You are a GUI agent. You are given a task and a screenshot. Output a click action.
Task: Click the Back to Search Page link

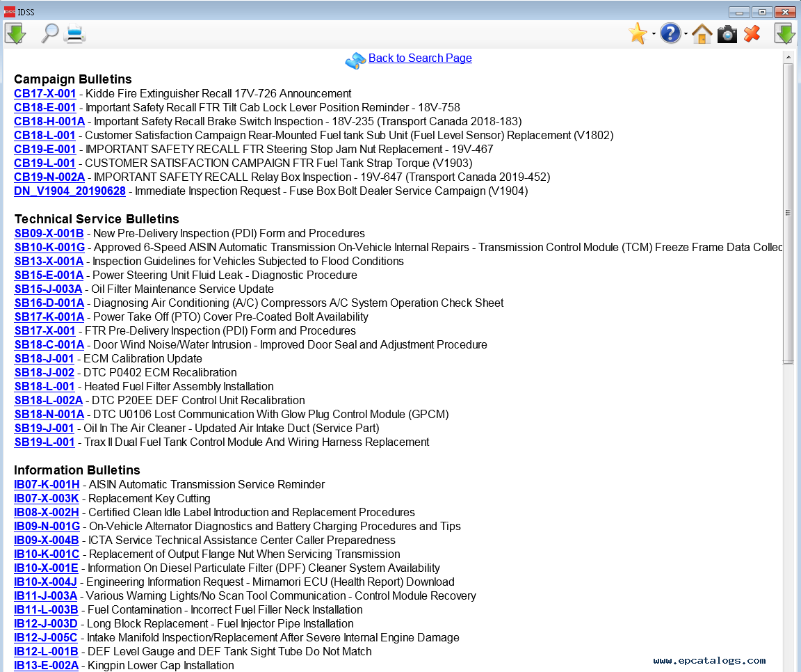click(x=420, y=58)
